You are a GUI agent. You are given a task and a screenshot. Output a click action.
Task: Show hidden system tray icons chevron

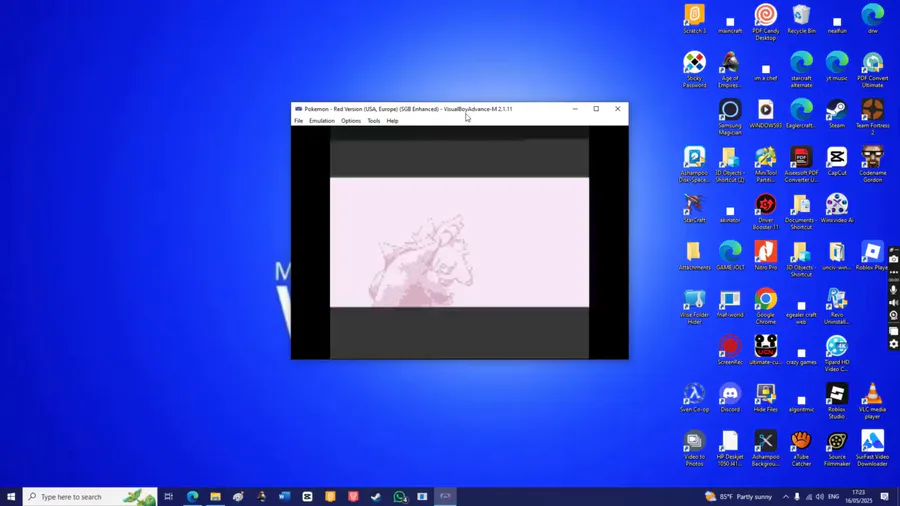tap(786, 497)
